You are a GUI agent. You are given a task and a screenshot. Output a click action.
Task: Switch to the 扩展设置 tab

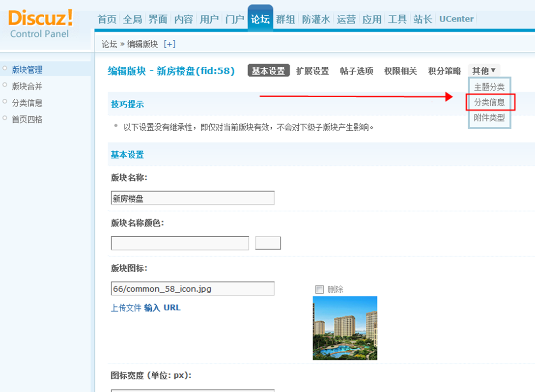pos(312,71)
